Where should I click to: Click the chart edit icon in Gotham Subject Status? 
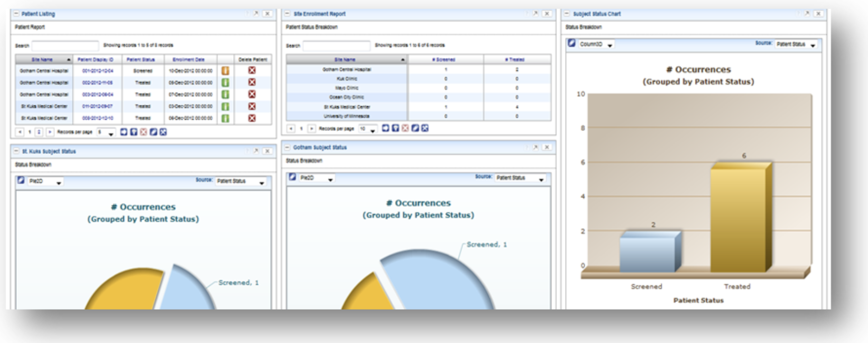click(x=292, y=177)
